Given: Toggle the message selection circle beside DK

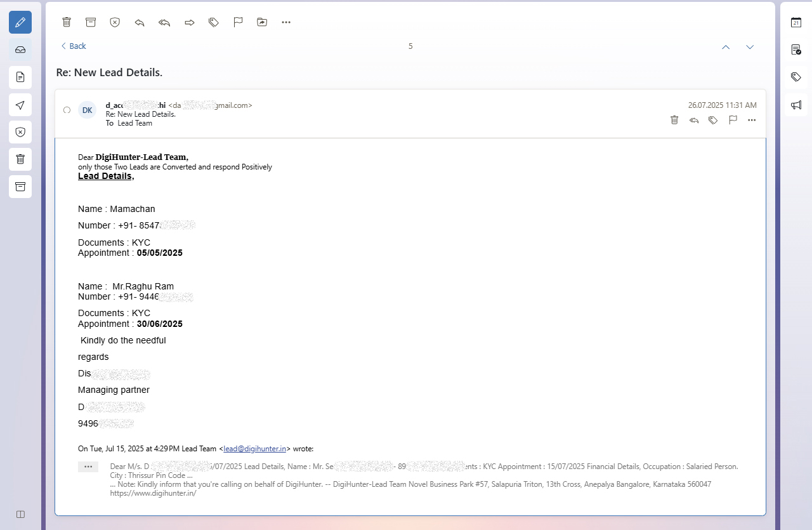Looking at the screenshot, I should tap(67, 110).
